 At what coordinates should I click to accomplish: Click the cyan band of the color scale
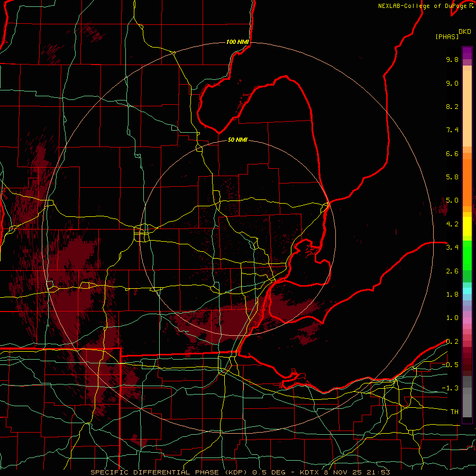[x=467, y=291]
